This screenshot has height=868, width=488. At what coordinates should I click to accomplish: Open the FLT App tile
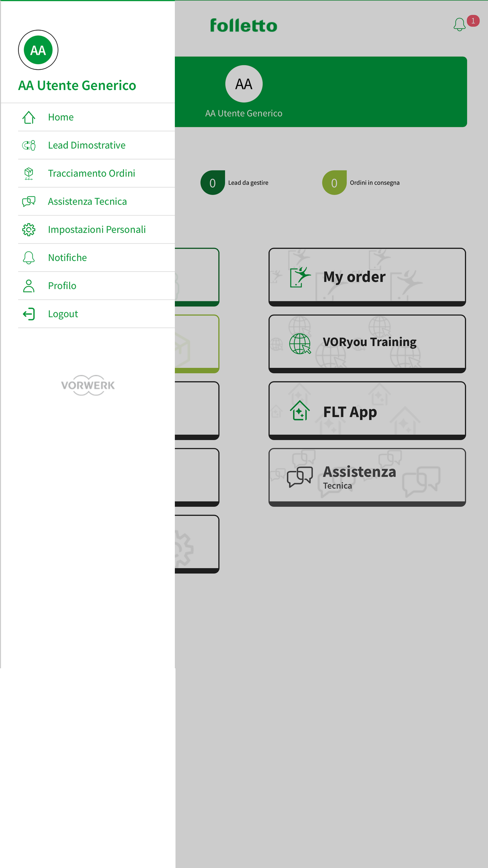pos(367,411)
